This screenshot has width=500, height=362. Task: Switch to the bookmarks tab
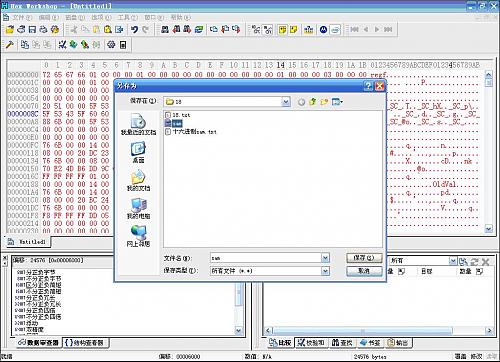point(371,342)
